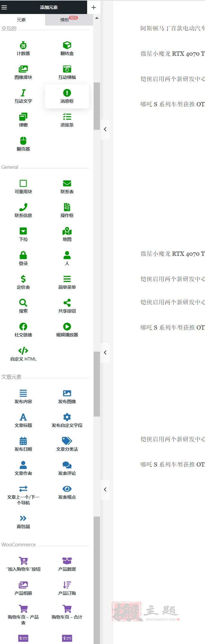Viewport: 205px width, 644px height.
Task: Select the 互动横幅 interactive banner element
Action: pos(67,72)
